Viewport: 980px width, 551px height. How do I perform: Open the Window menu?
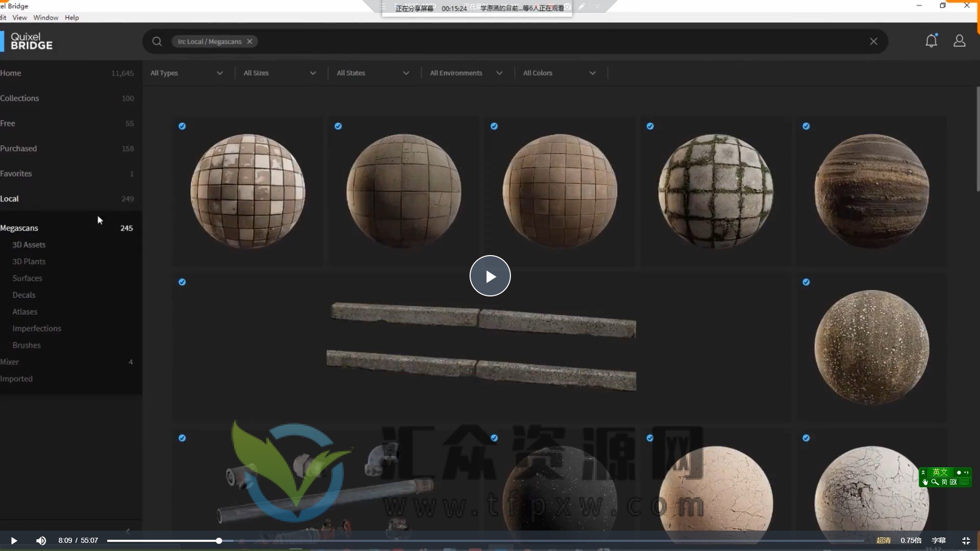tap(45, 17)
